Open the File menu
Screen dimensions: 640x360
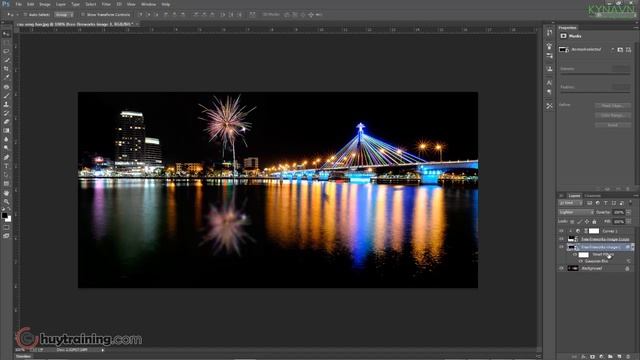pyautogui.click(x=18, y=4)
